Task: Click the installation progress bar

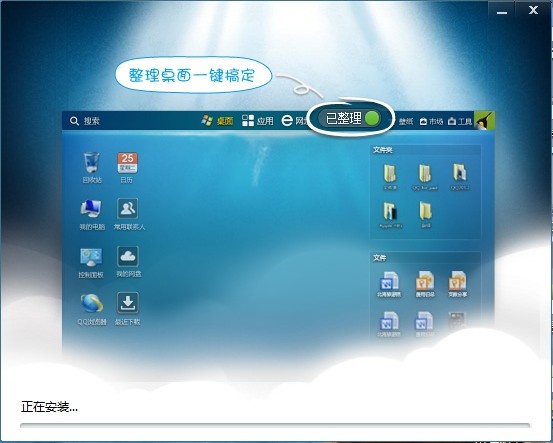Action: (275, 425)
